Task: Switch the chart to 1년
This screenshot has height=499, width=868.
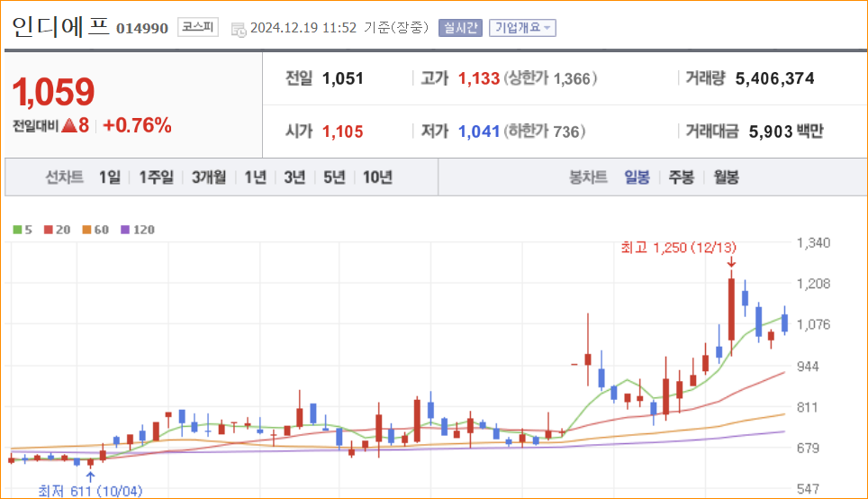Action: pos(255,177)
